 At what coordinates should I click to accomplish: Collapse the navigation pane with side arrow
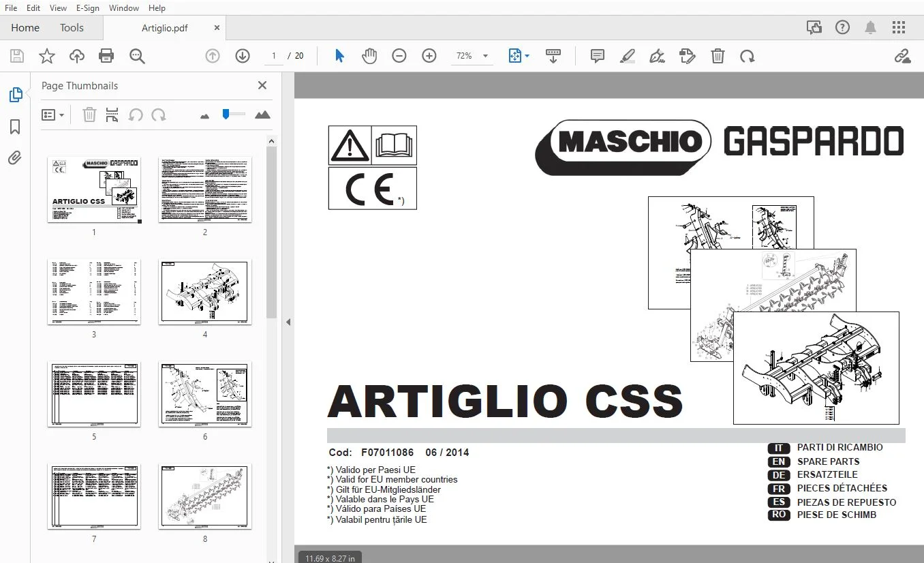click(x=288, y=322)
